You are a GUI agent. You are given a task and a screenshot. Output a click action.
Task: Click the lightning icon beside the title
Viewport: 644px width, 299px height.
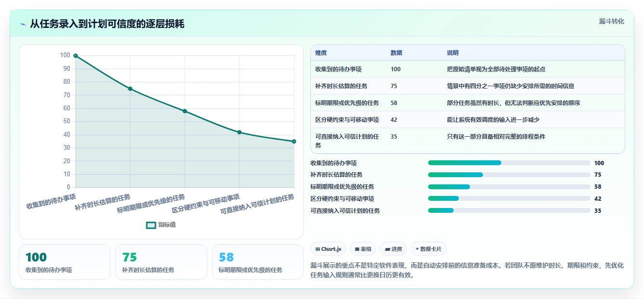click(x=23, y=24)
